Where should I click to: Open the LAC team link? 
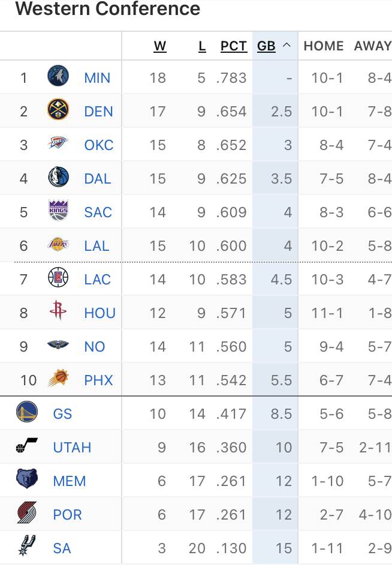97,280
